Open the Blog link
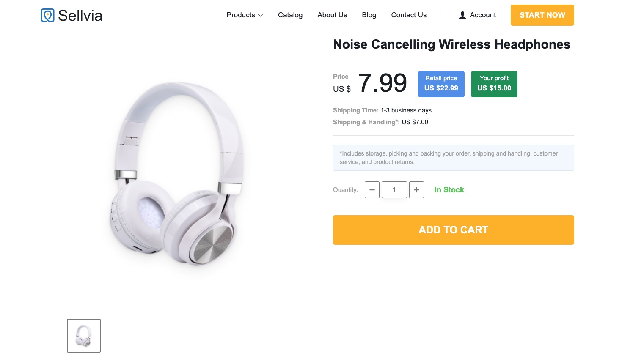Viewport: 622px width, 364px height. 369,15
